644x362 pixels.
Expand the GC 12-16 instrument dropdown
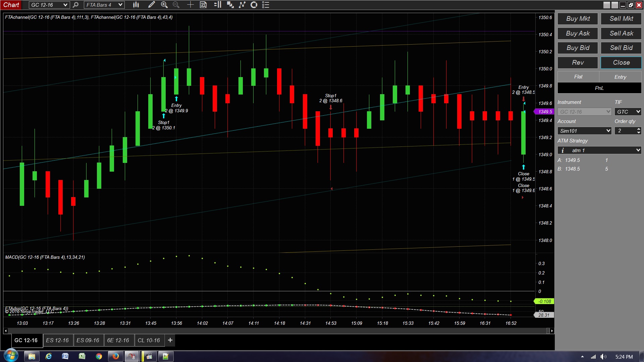click(x=65, y=5)
